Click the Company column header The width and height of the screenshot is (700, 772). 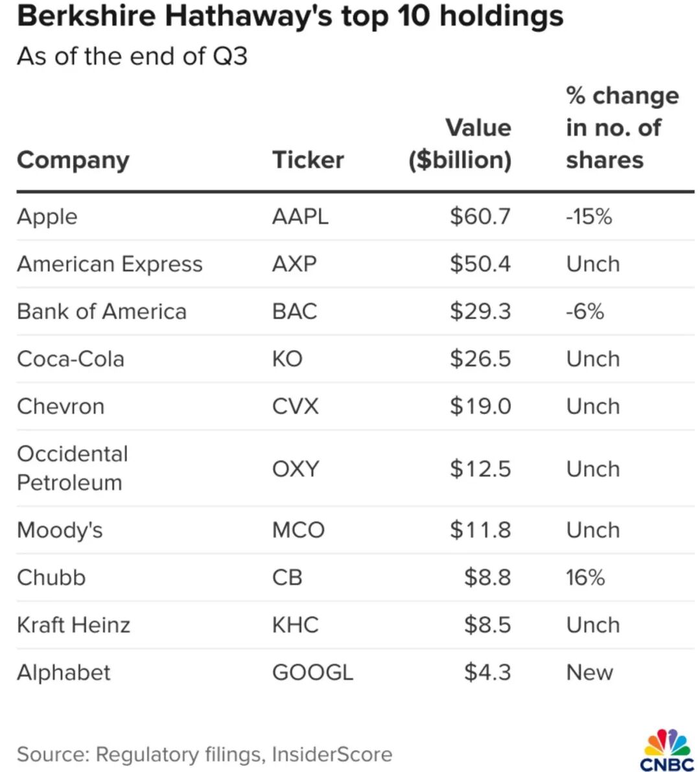(x=73, y=160)
